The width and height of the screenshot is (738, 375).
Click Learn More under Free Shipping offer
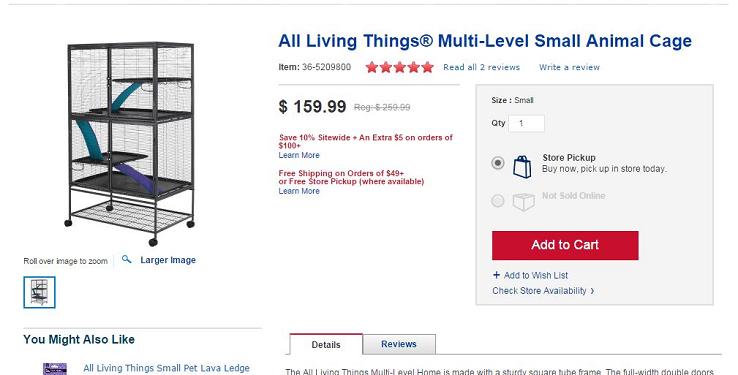(x=299, y=191)
